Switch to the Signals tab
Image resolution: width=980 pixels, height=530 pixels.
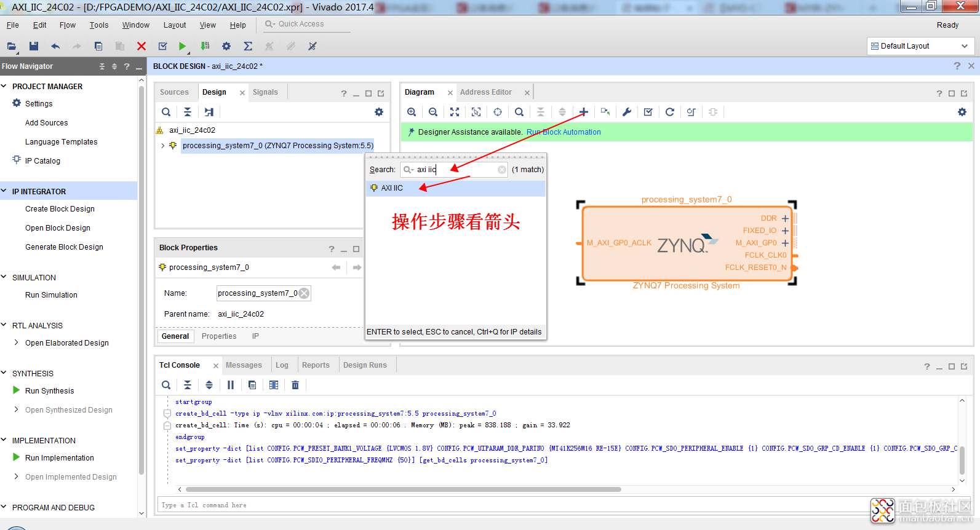pyautogui.click(x=265, y=92)
